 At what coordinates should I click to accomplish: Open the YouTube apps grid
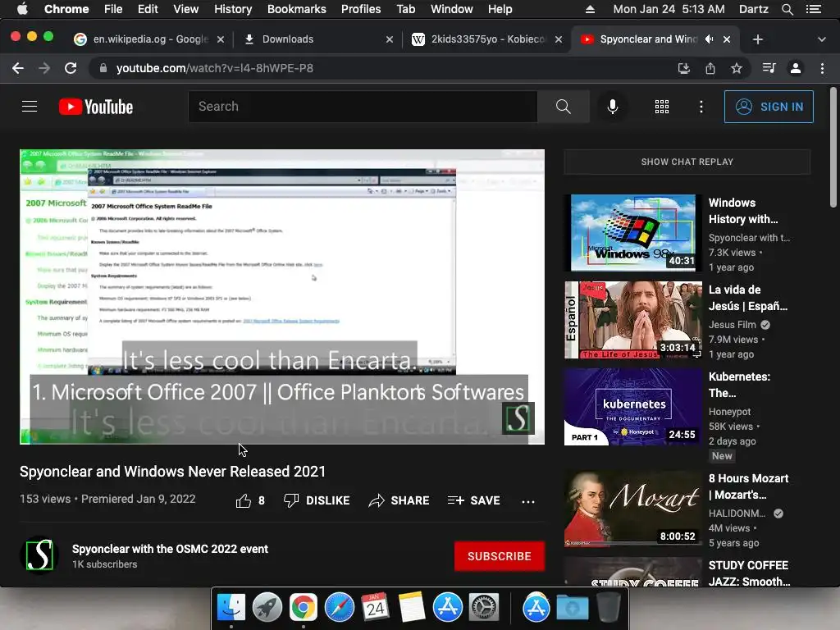coord(662,107)
